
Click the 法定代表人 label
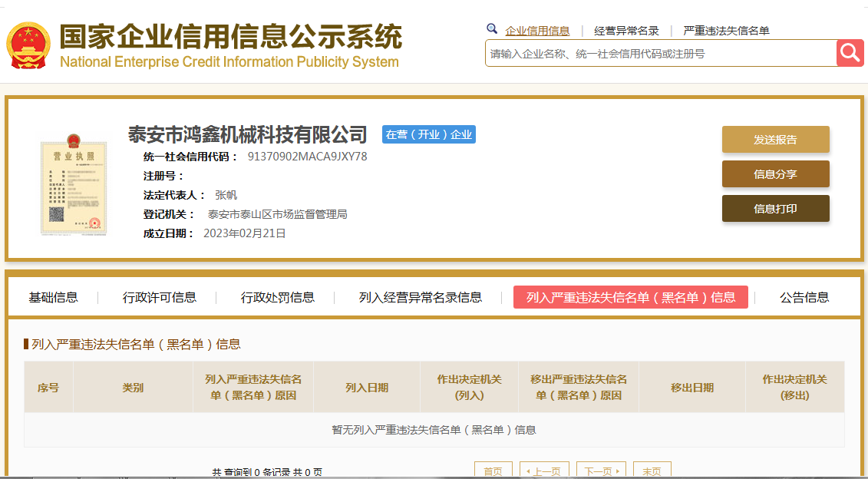click(x=174, y=195)
